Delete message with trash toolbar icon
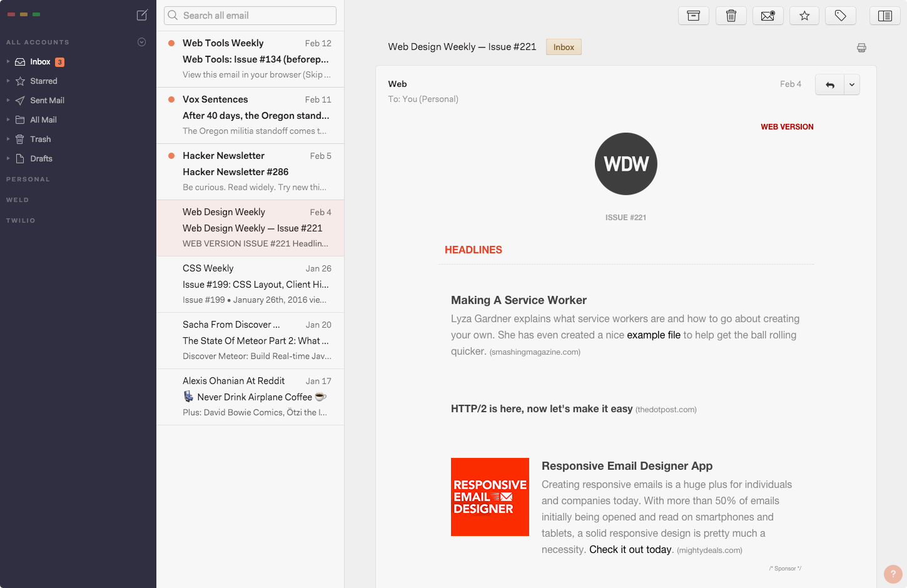907x588 pixels. click(731, 16)
